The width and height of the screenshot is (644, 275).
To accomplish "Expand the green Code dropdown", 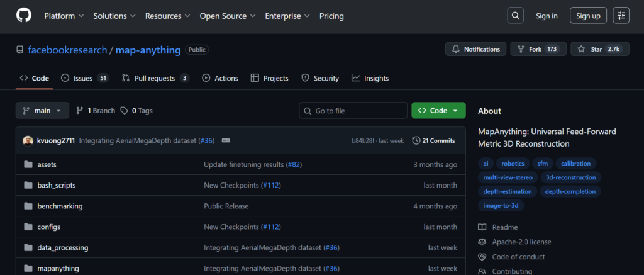I will (438, 111).
